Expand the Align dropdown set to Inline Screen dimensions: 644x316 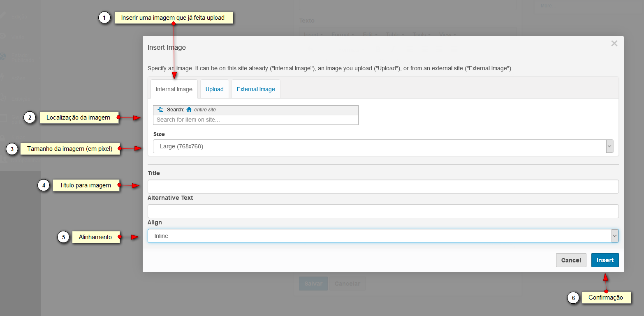coord(382,236)
